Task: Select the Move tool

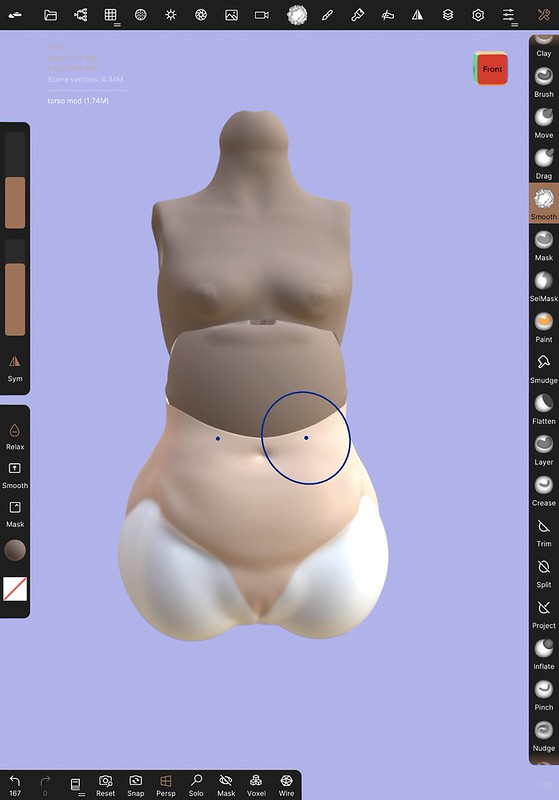Action: (x=544, y=123)
